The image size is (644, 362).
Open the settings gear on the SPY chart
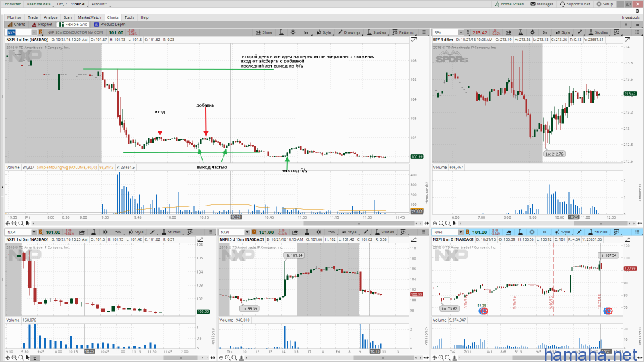[532, 32]
